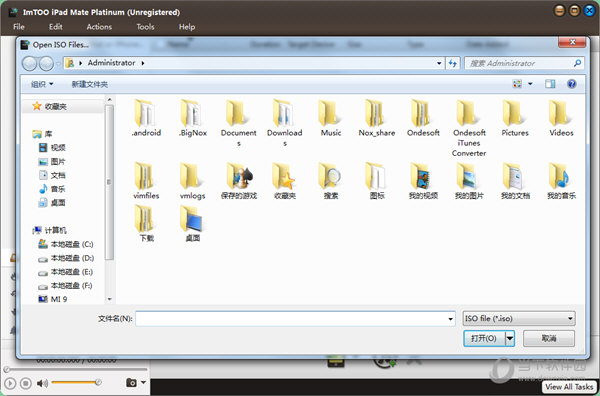Select the 下载 folder
Viewport: 600px width, 396px height.
tap(146, 223)
